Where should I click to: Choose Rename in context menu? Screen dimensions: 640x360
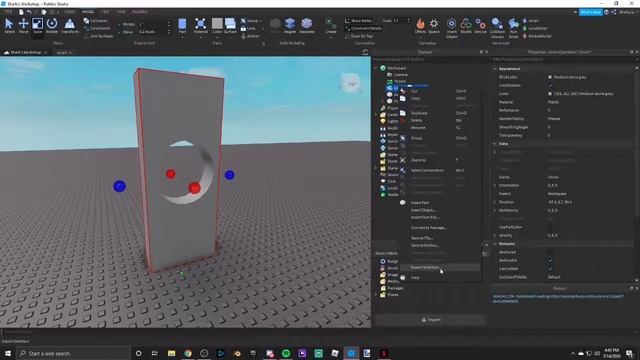pyautogui.click(x=440, y=128)
